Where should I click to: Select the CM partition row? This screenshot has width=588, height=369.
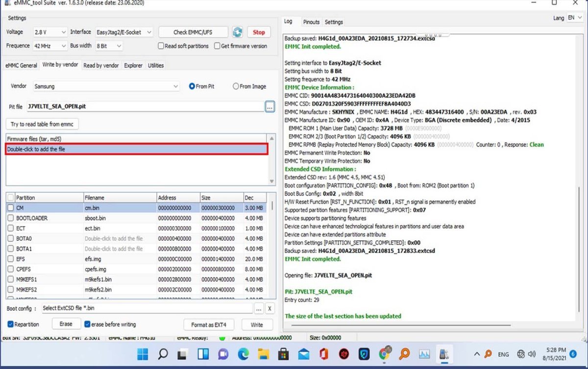137,208
